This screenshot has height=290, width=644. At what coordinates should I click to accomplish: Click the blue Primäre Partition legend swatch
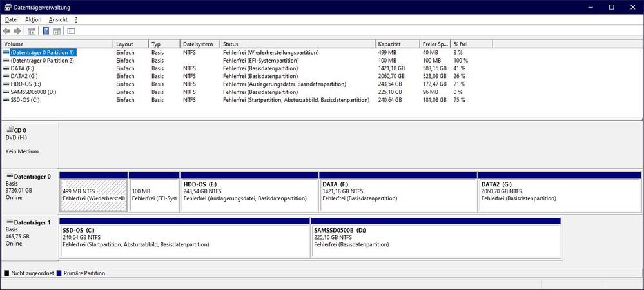59,273
